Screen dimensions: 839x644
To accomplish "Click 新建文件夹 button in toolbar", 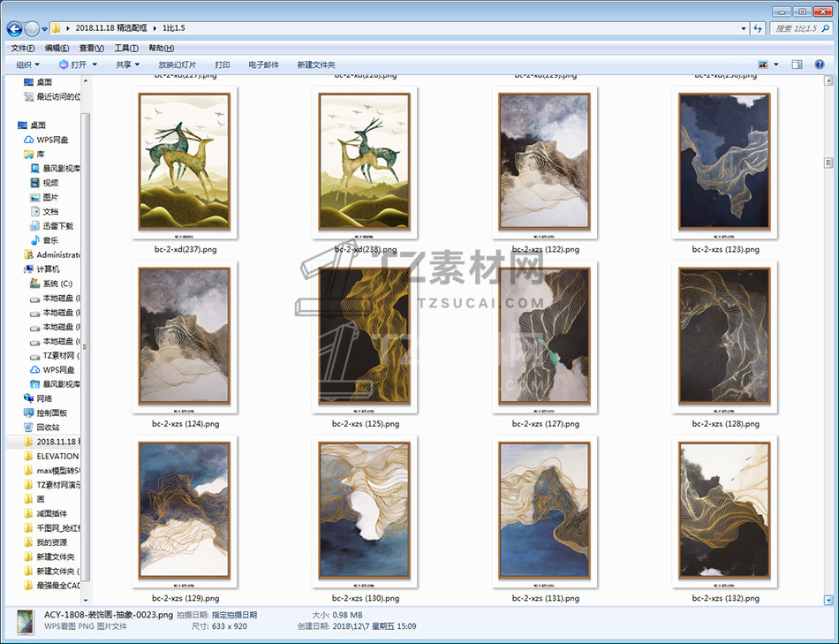I will pos(316,64).
